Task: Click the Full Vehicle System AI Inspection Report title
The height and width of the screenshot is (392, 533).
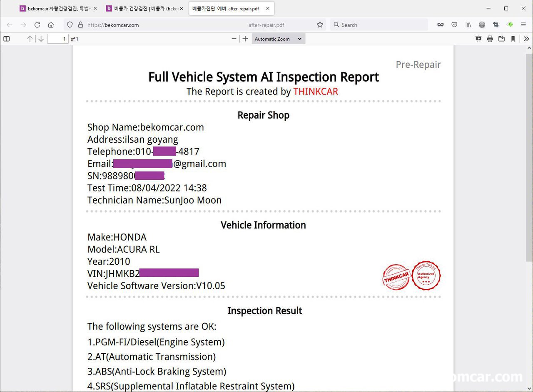Action: (264, 77)
